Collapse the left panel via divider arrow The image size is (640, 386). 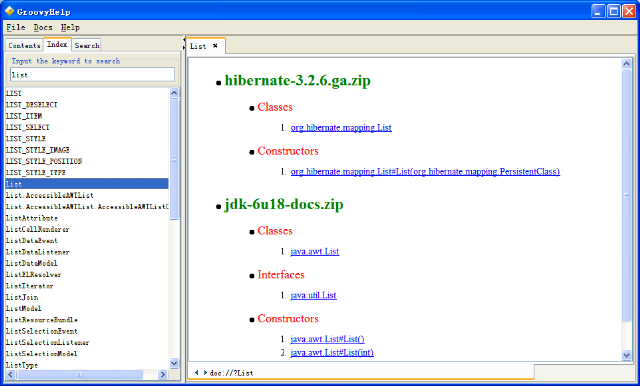click(184, 40)
